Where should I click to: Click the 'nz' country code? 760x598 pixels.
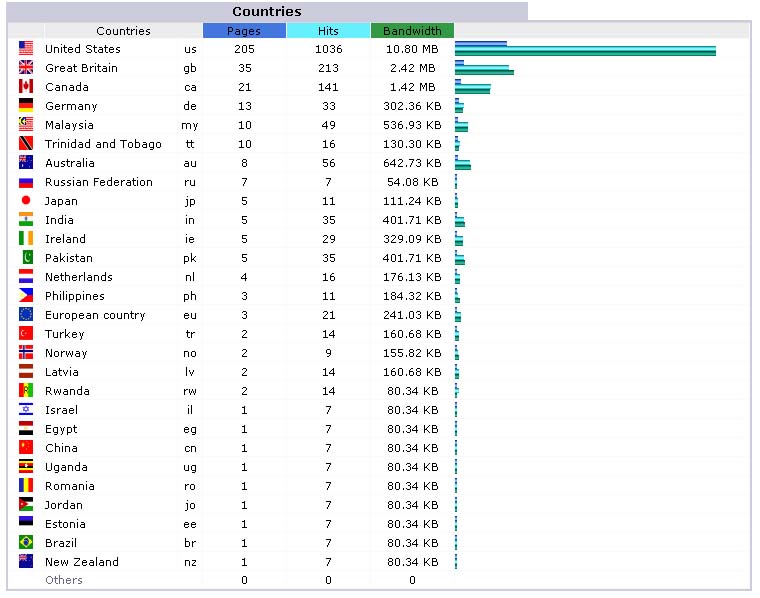click(x=190, y=562)
